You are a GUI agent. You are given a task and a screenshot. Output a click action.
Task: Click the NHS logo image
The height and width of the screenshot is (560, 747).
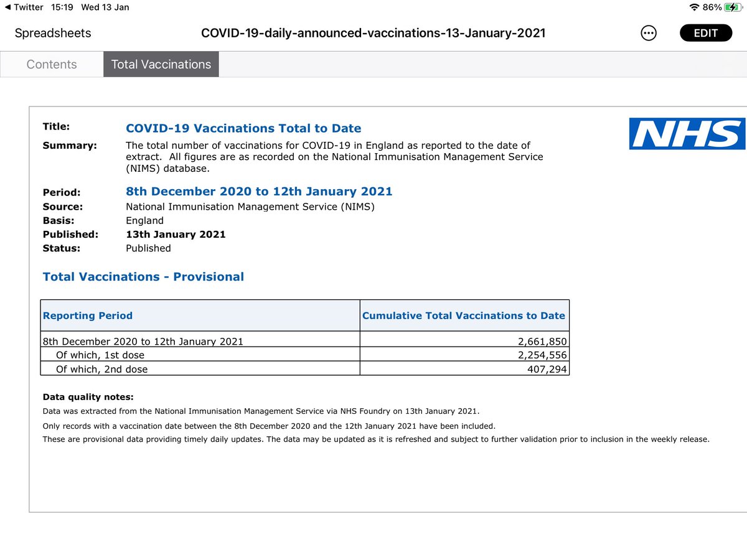click(x=687, y=134)
